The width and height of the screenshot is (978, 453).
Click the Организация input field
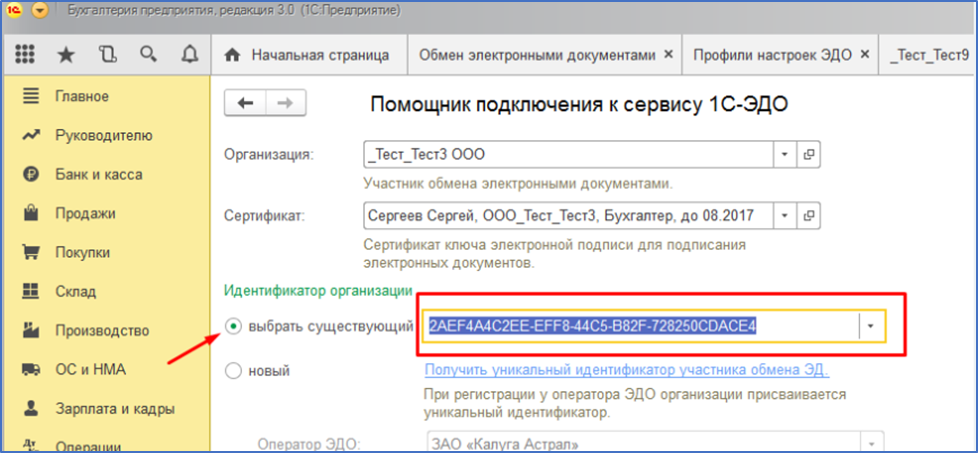pos(568,155)
